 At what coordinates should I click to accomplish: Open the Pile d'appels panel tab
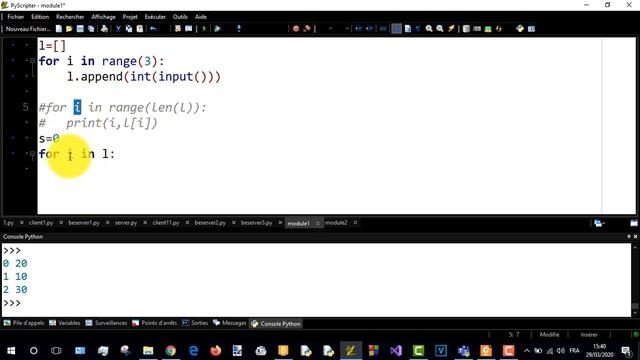pyautogui.click(x=24, y=323)
